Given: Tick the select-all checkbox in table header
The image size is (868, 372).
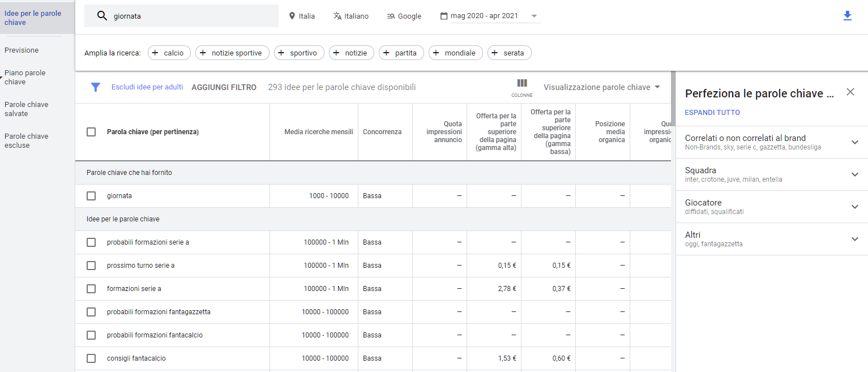Looking at the screenshot, I should 91,132.
